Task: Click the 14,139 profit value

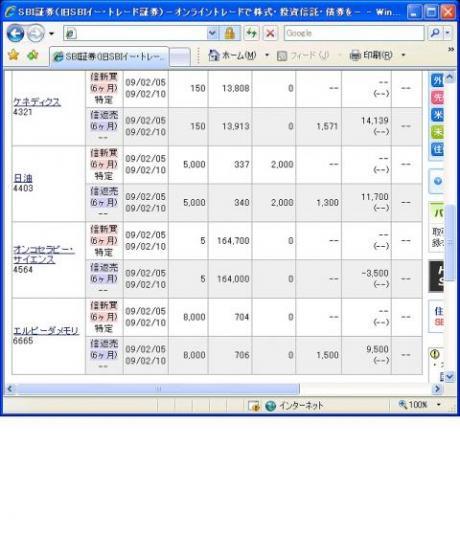Action: [374, 120]
